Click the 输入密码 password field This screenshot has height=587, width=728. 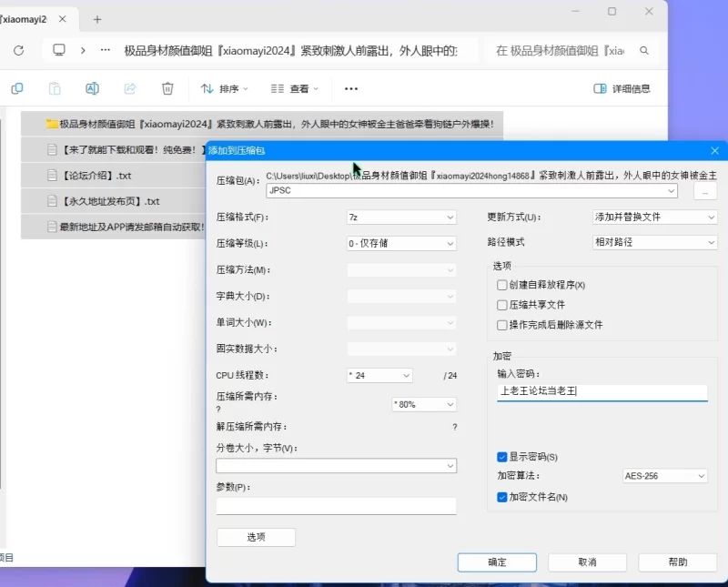[x=602, y=391]
